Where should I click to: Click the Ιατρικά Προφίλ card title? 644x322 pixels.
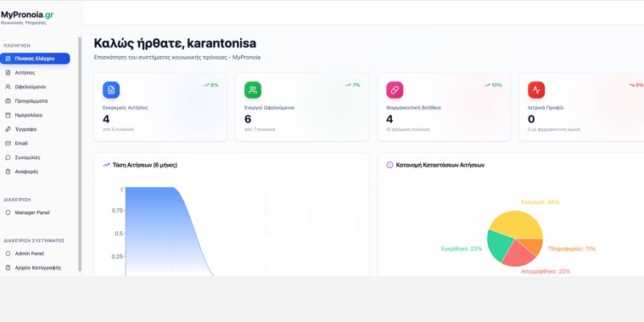click(546, 108)
